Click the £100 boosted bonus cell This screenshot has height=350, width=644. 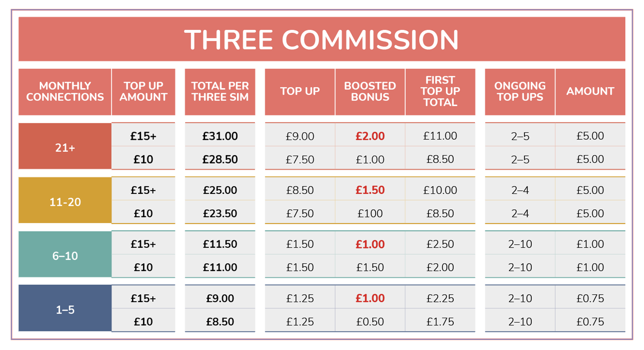pyautogui.click(x=370, y=213)
